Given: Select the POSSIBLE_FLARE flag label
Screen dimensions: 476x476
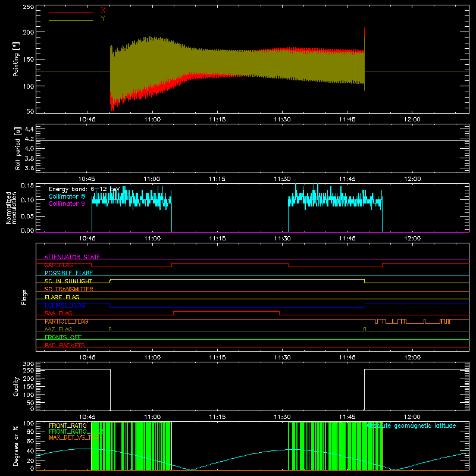Looking at the screenshot, I should pos(68,273).
